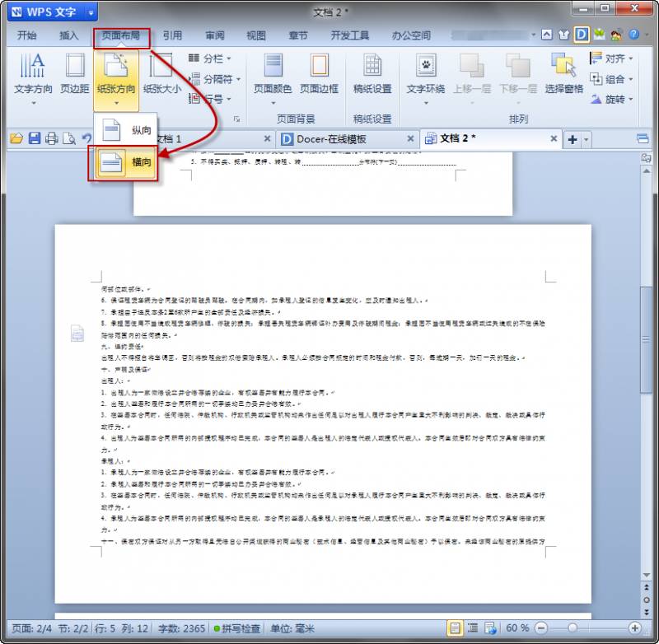Click the 页面颜色 page color icon
This screenshot has width=659, height=644.
(x=273, y=72)
